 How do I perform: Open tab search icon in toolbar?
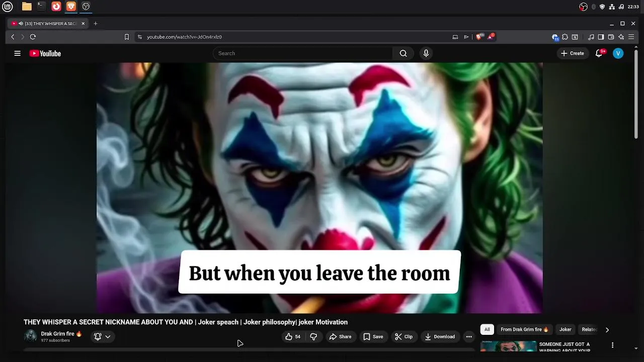tap(575, 37)
